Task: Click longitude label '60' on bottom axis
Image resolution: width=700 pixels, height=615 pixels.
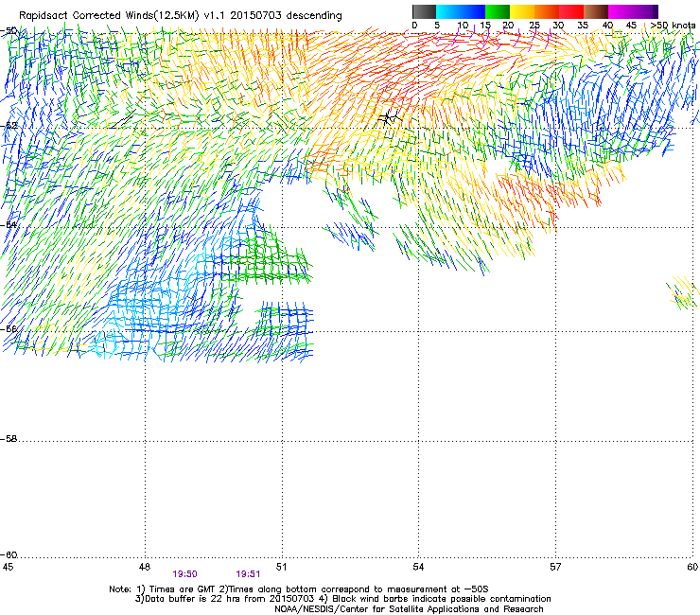Action: (692, 567)
